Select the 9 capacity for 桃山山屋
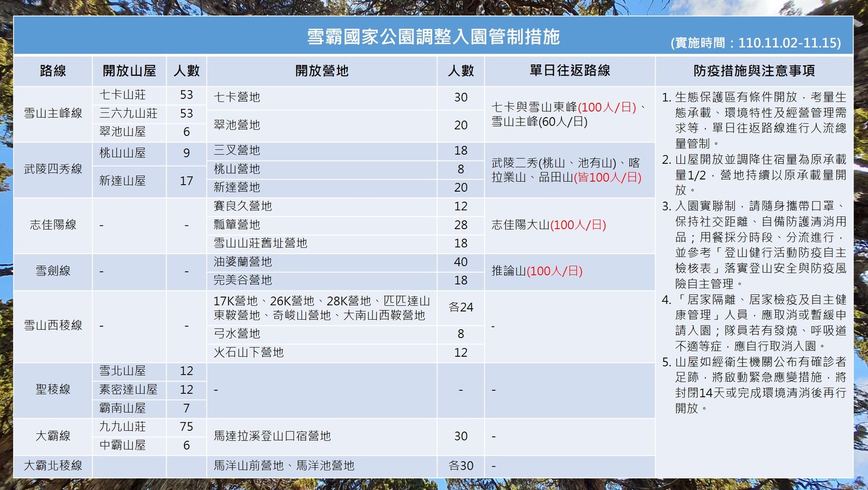This screenshot has width=868, height=490. 186,153
